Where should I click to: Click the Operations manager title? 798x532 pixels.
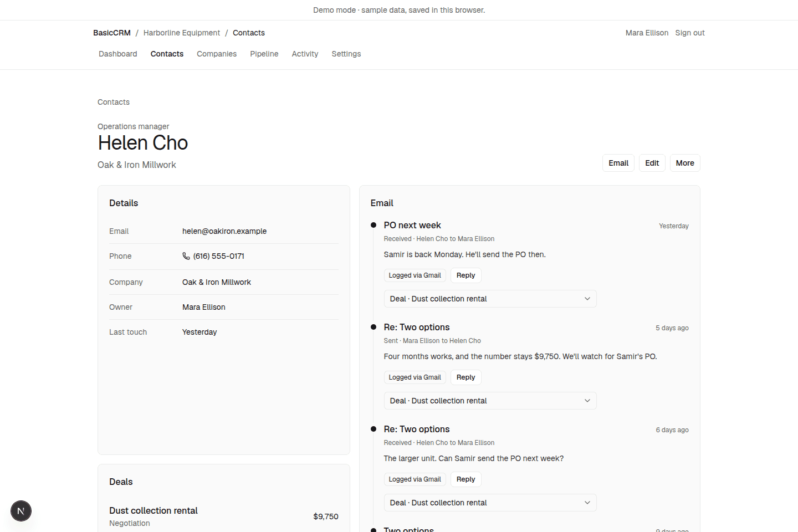(134, 126)
